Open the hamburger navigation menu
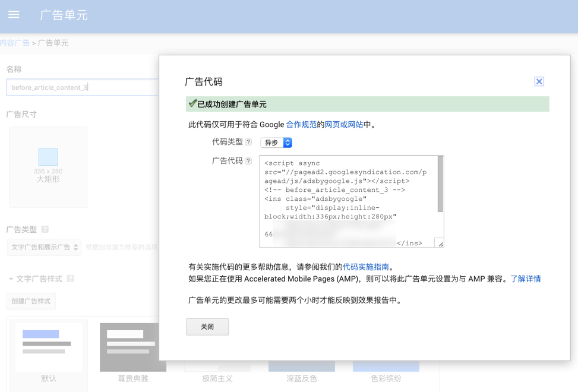 tap(14, 14)
